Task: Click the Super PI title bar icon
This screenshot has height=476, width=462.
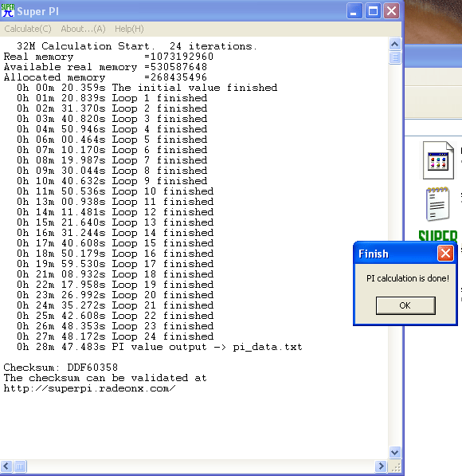Action: click(8, 11)
